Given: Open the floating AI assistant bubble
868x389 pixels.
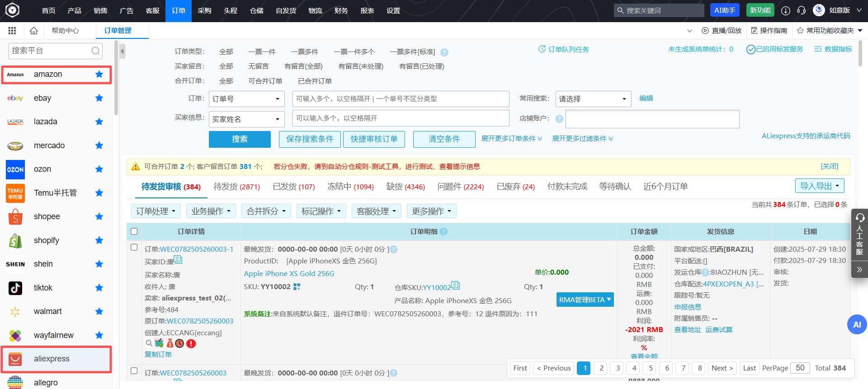Looking at the screenshot, I should click(857, 324).
